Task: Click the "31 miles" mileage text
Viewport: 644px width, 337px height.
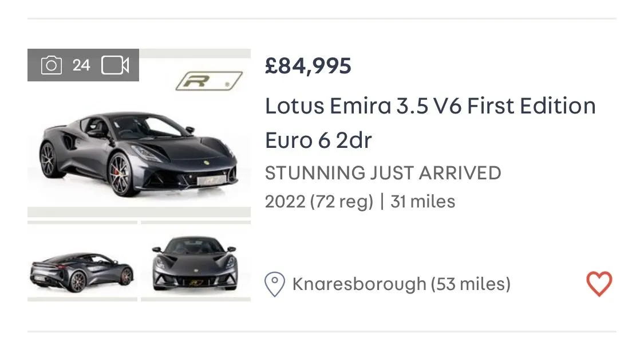Action: (422, 202)
